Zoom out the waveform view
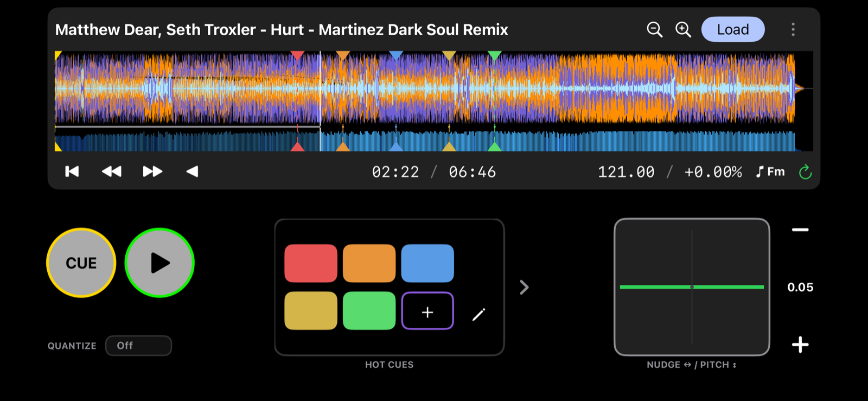 point(655,29)
